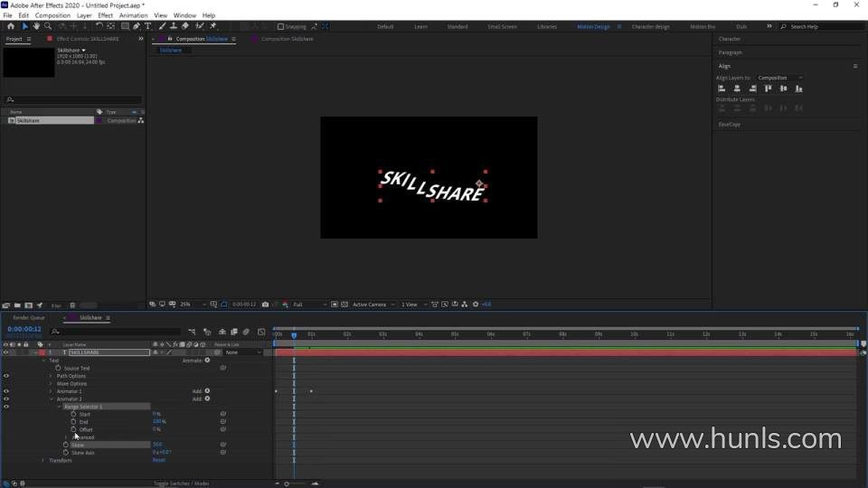The height and width of the screenshot is (488, 868).
Task: Click the align horizontal center icon
Action: 737,89
